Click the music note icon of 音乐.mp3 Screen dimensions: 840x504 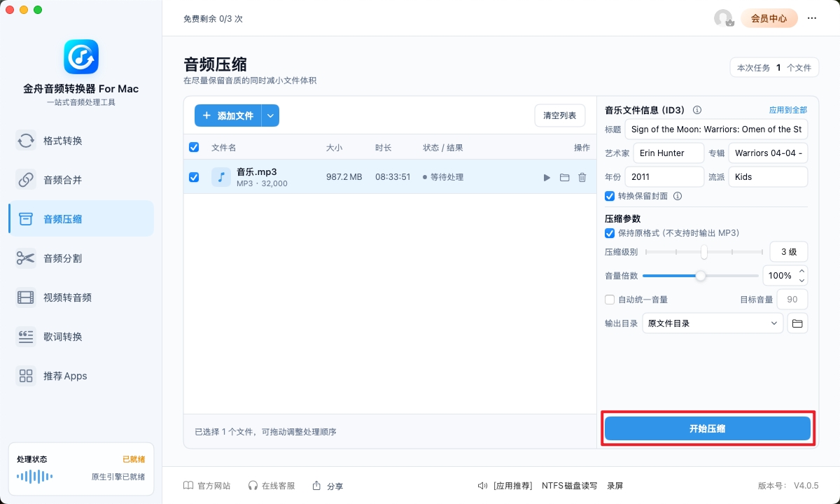point(221,177)
